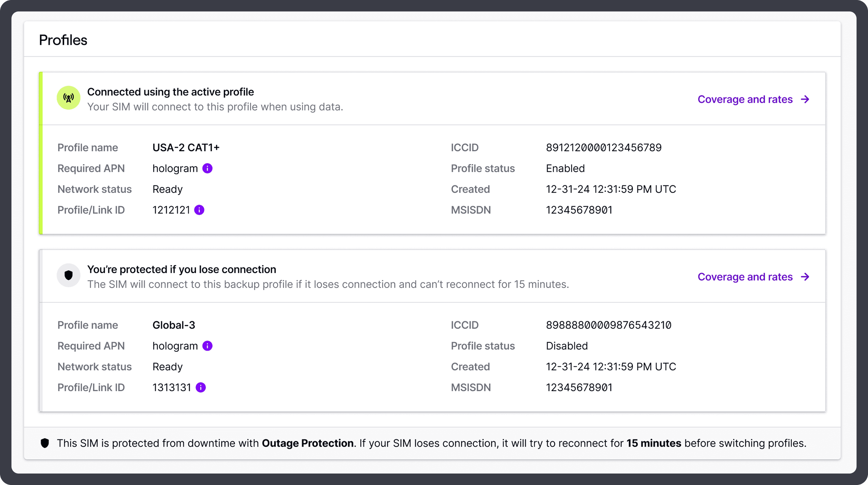The height and width of the screenshot is (485, 868).
Task: Click Network status Ready on Global-3
Action: (x=167, y=366)
